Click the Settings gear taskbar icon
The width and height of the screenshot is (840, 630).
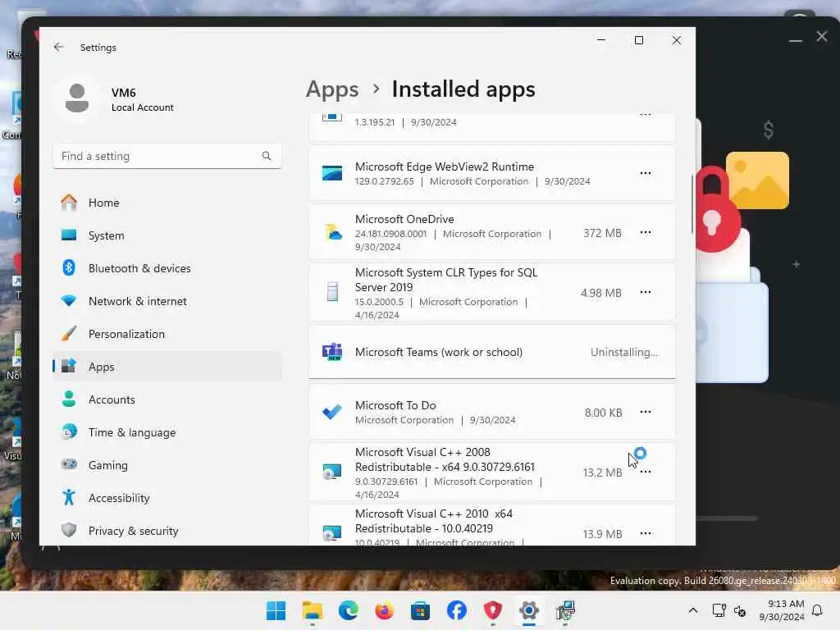(529, 610)
